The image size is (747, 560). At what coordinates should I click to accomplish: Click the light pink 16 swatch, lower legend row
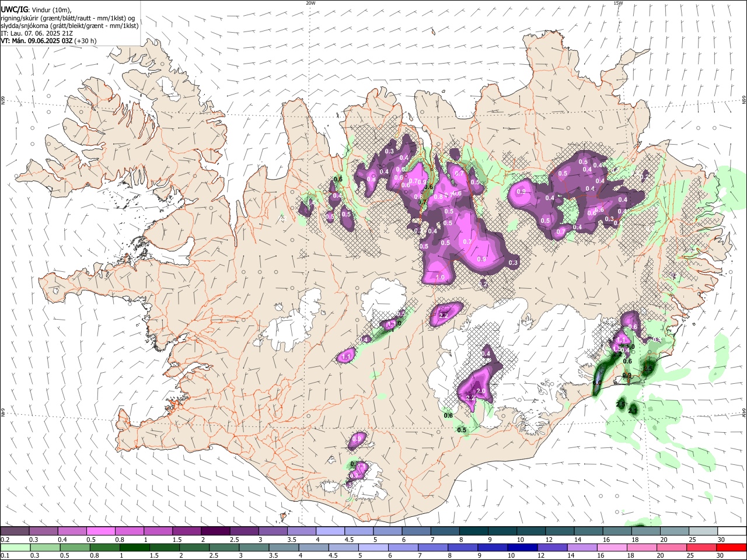click(612, 548)
